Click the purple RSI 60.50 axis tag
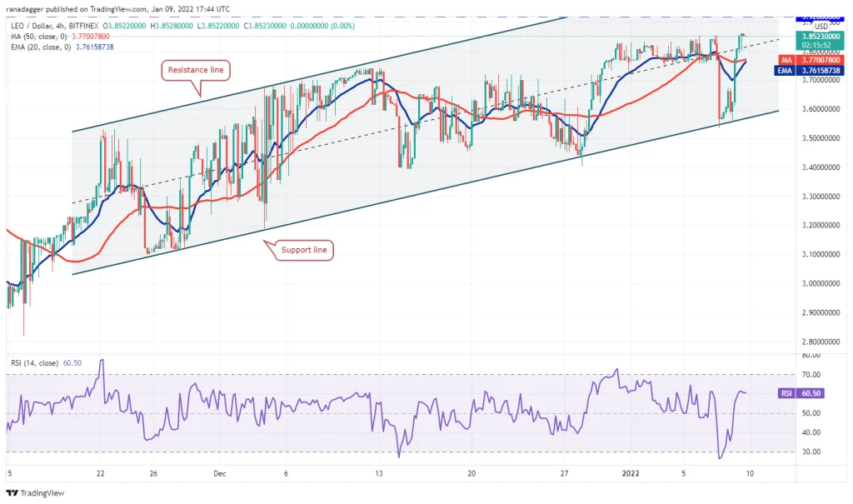Viewport: 853px width, 504px height. pyautogui.click(x=801, y=393)
